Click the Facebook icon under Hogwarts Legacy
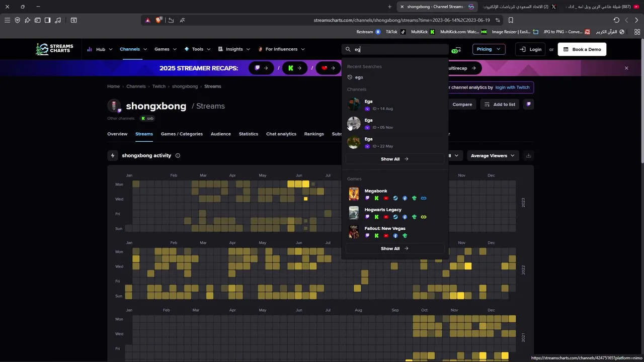Screen dimensions: 644x362 pyautogui.click(x=405, y=217)
